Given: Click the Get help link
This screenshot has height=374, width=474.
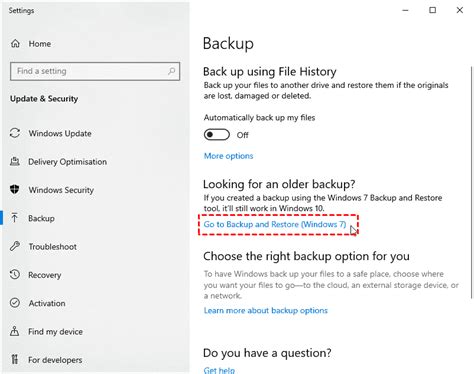Looking at the screenshot, I should tap(219, 370).
